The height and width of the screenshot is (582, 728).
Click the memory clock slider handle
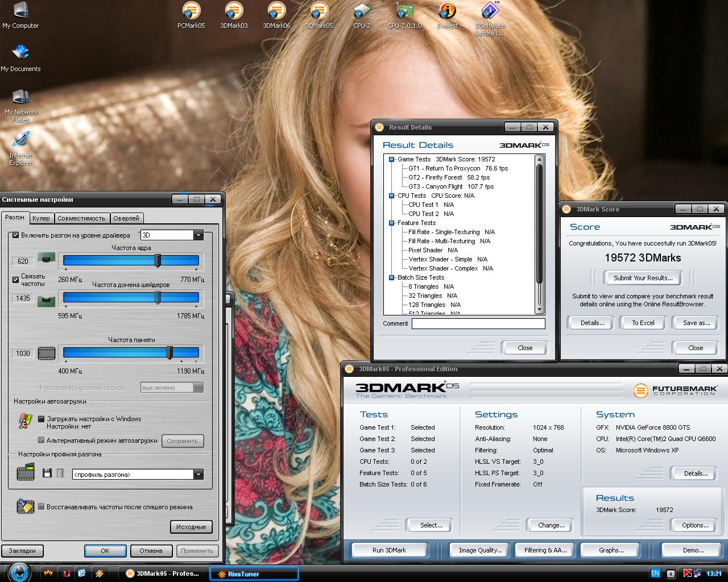point(169,352)
